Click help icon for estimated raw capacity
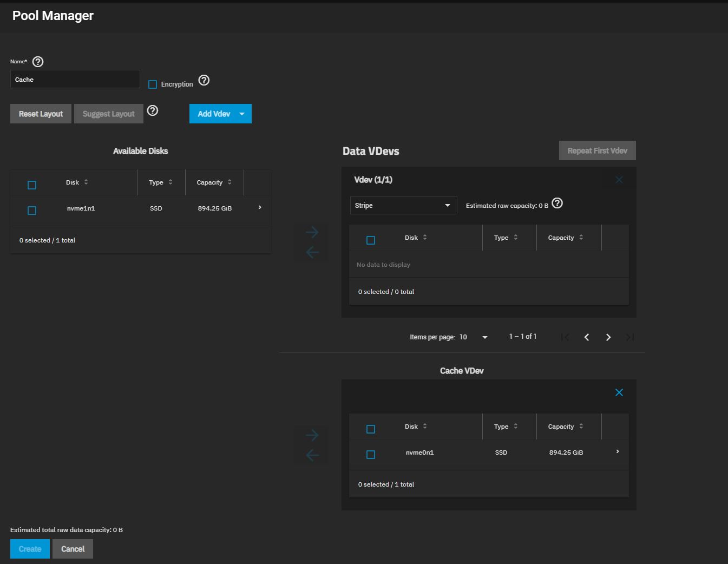Screen dimensions: 728x564 (x=557, y=204)
